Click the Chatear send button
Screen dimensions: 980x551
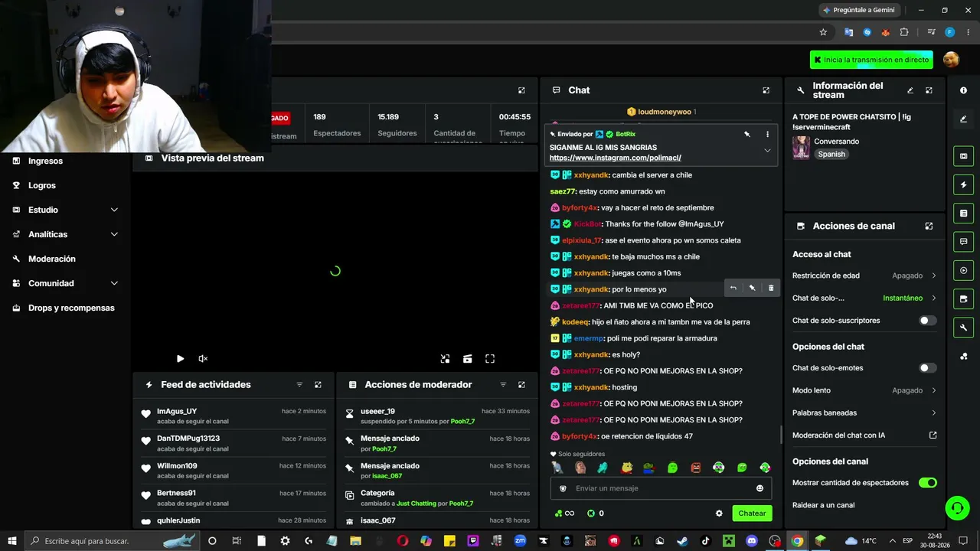tap(752, 514)
